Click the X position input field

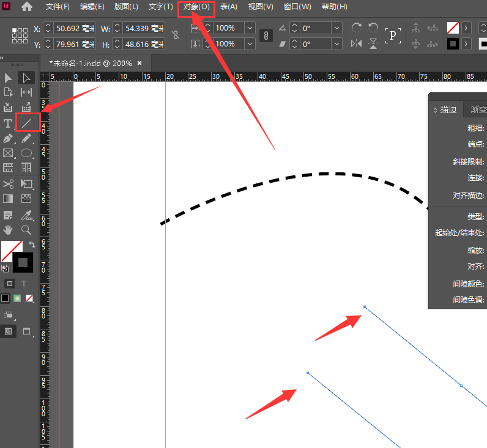click(75, 29)
